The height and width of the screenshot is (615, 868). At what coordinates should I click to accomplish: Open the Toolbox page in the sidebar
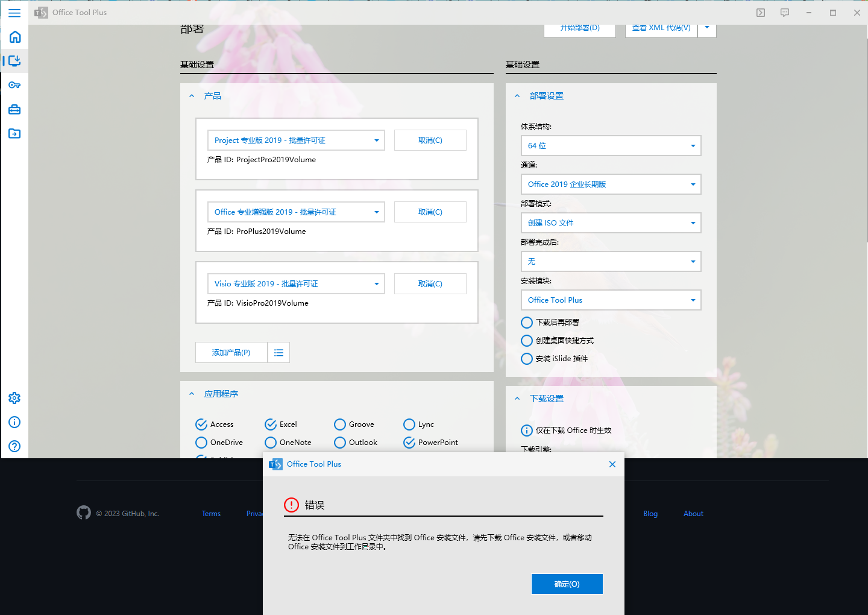(14, 109)
